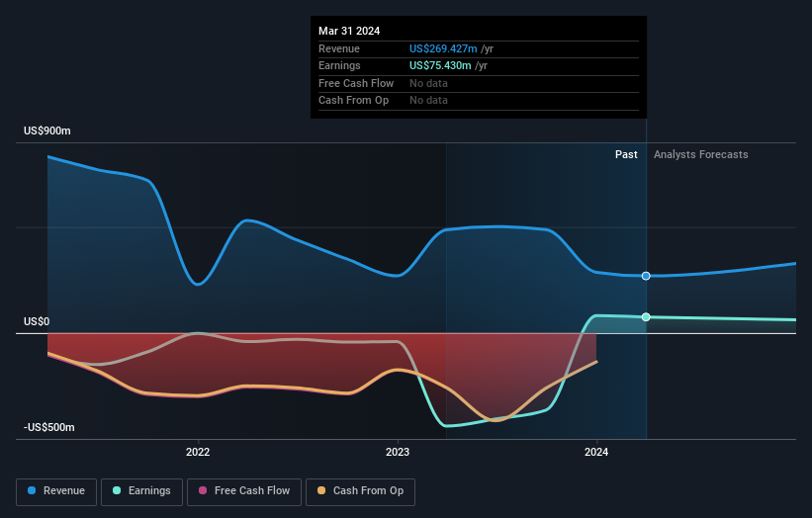The width and height of the screenshot is (812, 518).
Task: Click the US$900m axis label
Action: 47,130
